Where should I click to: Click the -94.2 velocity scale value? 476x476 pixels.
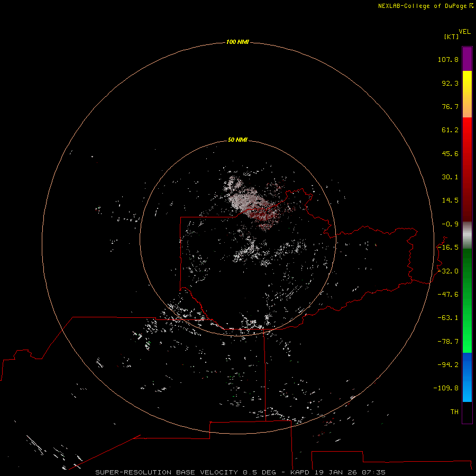pos(448,365)
